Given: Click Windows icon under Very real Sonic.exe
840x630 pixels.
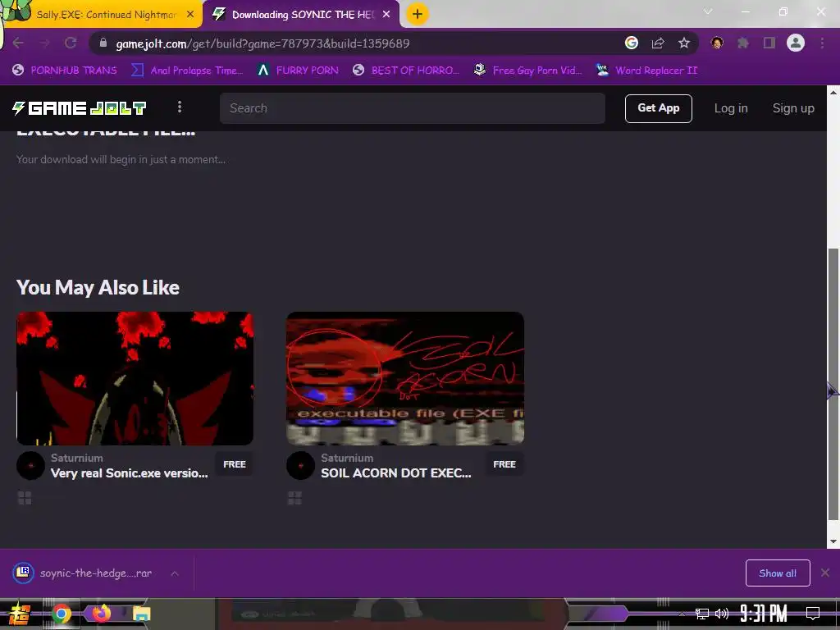Looking at the screenshot, I should [x=25, y=498].
